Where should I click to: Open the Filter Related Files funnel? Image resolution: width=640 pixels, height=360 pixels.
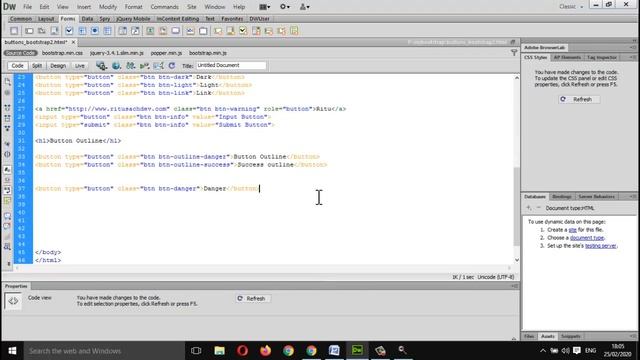click(514, 53)
